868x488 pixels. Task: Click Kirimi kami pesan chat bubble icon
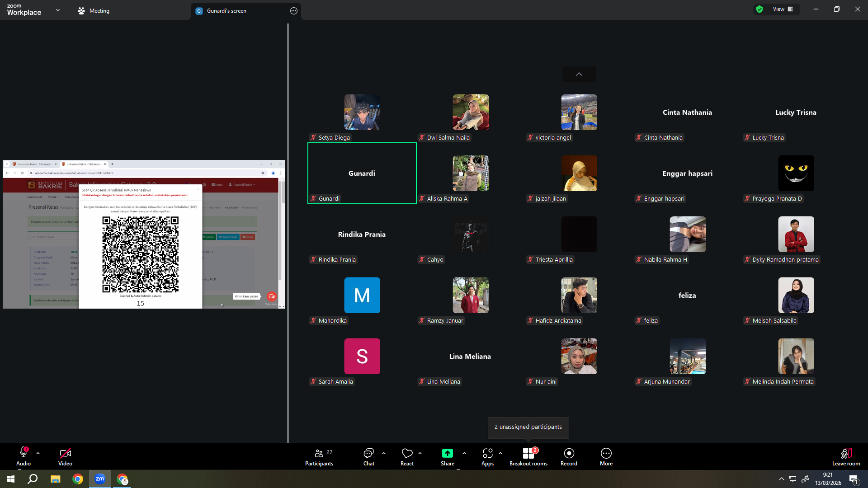271,296
